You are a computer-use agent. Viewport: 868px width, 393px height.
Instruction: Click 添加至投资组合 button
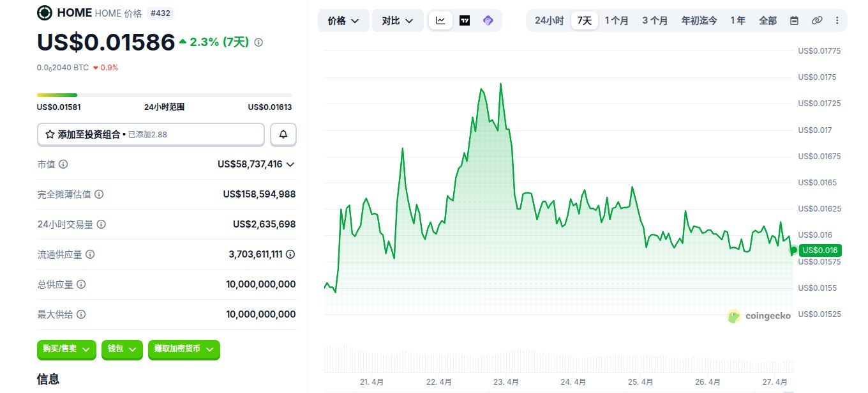click(x=151, y=134)
